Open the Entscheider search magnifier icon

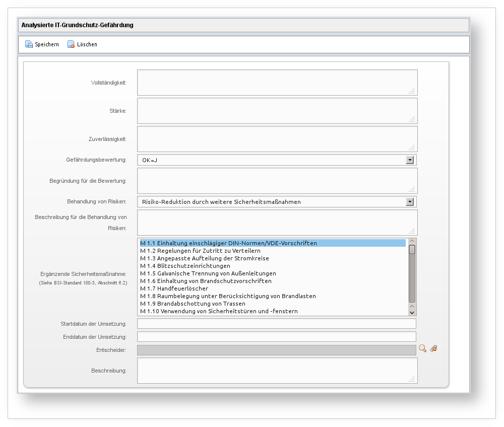(x=422, y=348)
